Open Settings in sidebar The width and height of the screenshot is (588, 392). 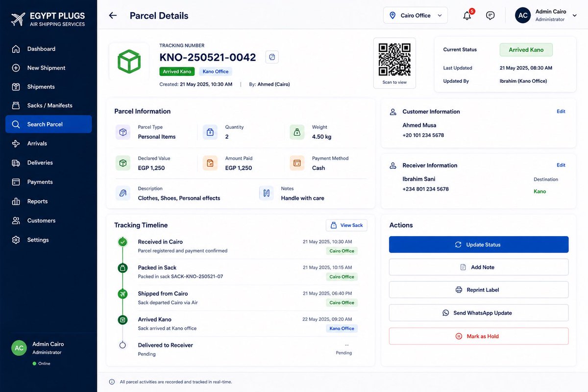pos(49,240)
